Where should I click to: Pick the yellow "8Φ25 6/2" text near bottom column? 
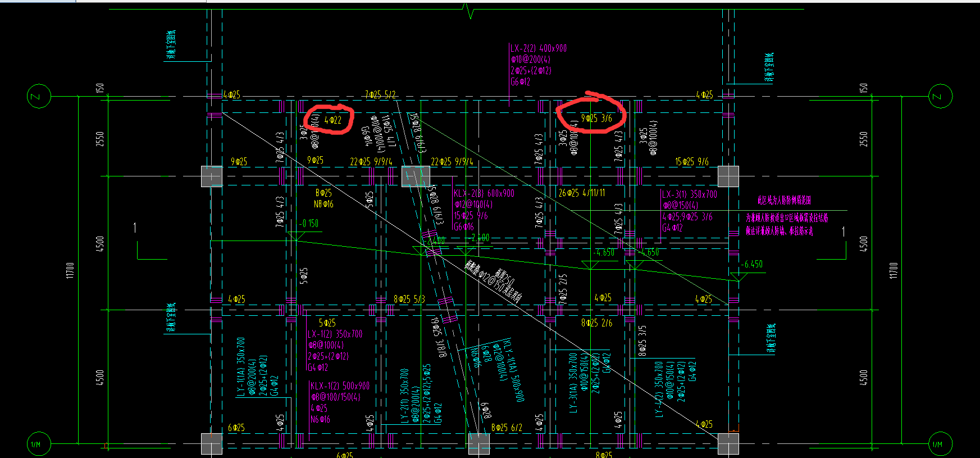(x=507, y=428)
